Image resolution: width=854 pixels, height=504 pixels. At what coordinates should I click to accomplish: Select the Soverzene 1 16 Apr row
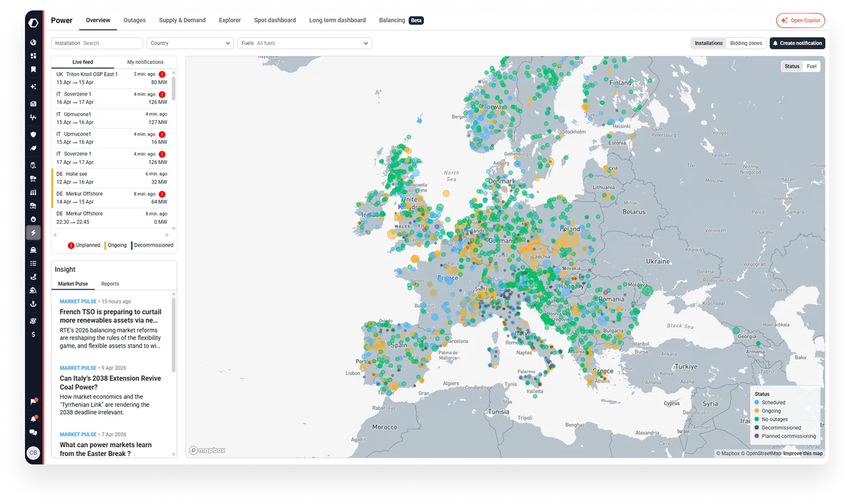tap(111, 98)
